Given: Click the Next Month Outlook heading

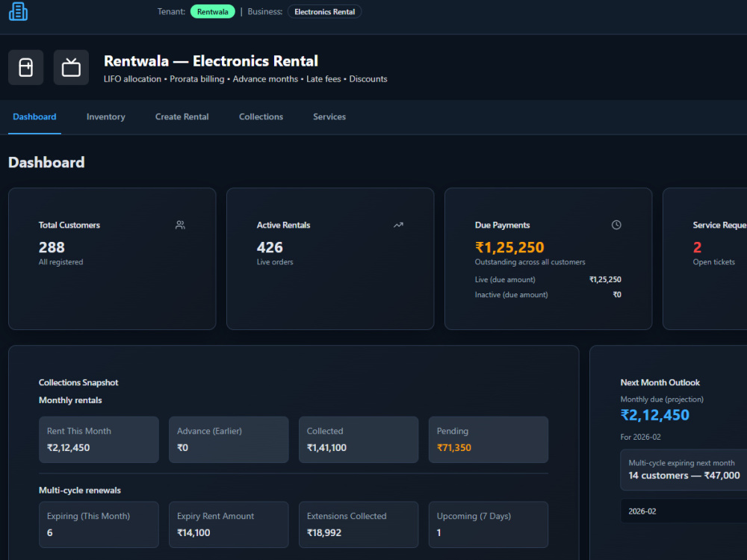Looking at the screenshot, I should point(660,382).
